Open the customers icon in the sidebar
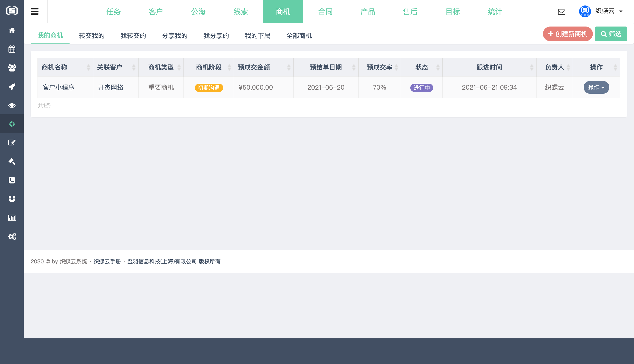This screenshot has height=364, width=634. click(x=12, y=68)
